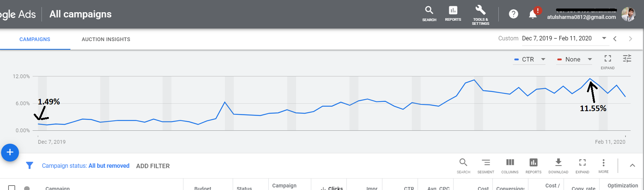Click the blue plus create button

click(10, 152)
